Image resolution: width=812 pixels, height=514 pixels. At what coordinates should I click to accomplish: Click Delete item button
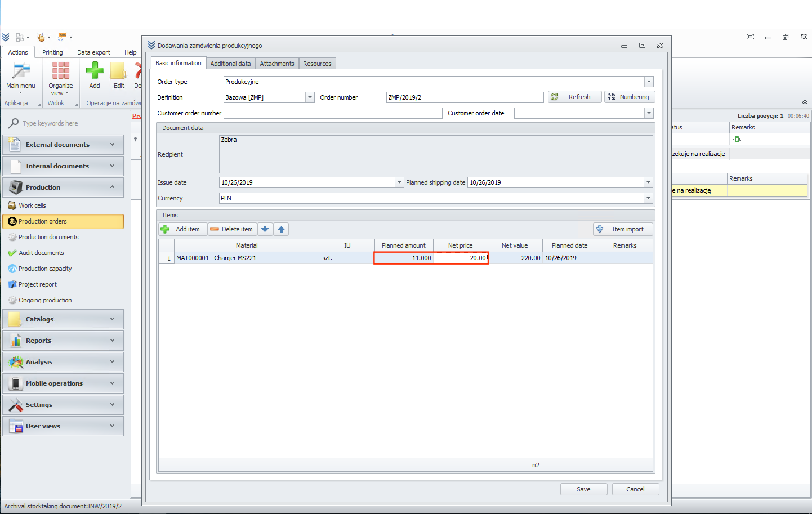tap(232, 229)
